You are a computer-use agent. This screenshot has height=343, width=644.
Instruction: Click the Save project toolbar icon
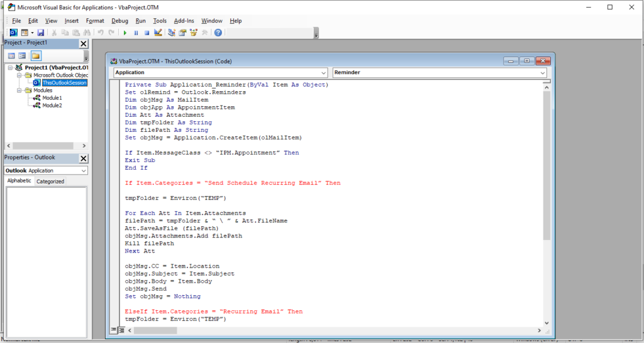[41, 33]
